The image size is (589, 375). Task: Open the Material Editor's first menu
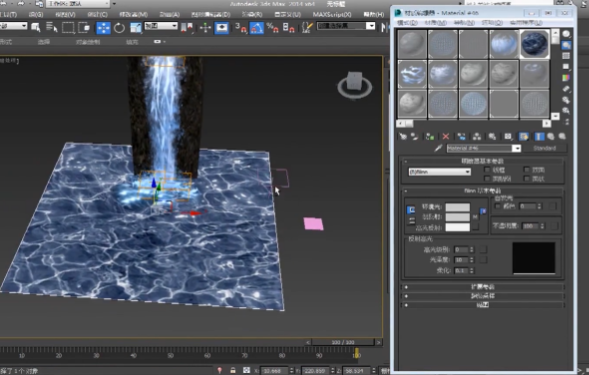(x=407, y=23)
